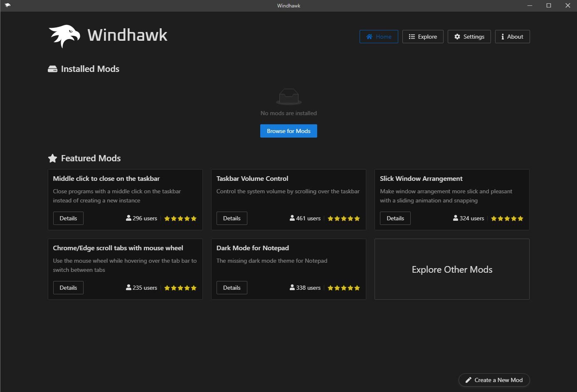Maximize the Windhawk window
577x392 pixels.
click(x=549, y=5)
